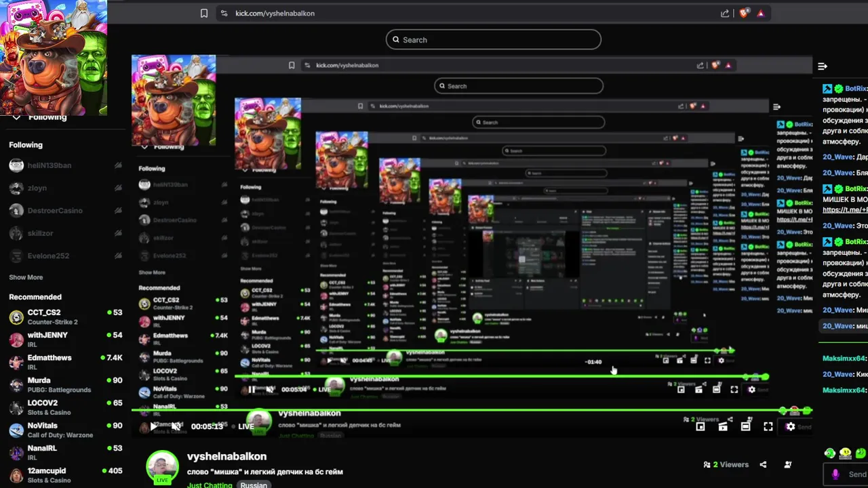Click the 00:05:13 elapsed time display

click(207, 426)
